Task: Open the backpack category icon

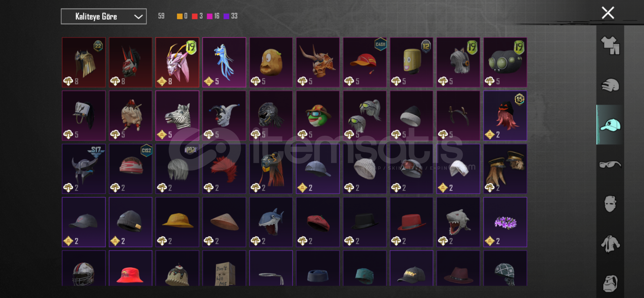Action: [610, 283]
